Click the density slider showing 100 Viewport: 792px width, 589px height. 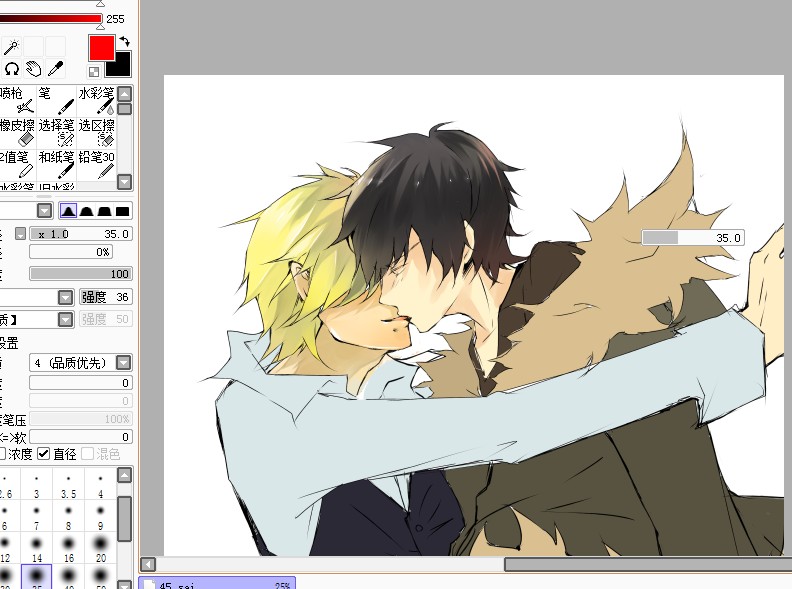(x=81, y=274)
